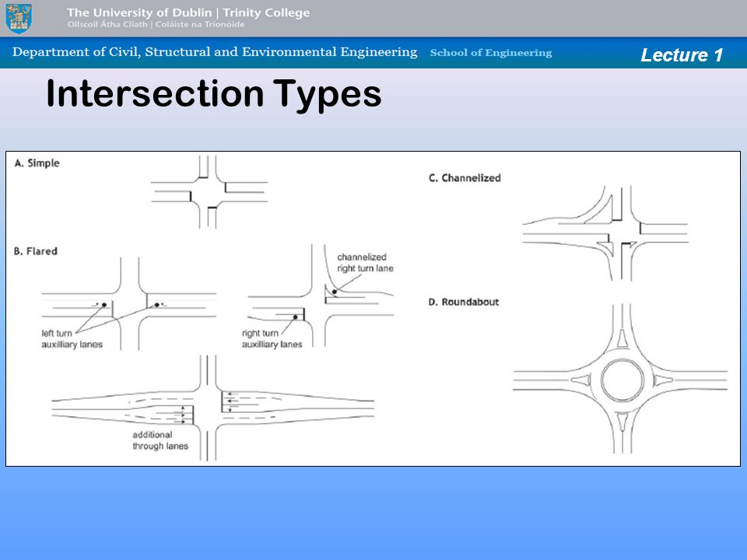Click the "School of Engineering" label
Image resolution: width=747 pixels, height=560 pixels.
(x=491, y=53)
